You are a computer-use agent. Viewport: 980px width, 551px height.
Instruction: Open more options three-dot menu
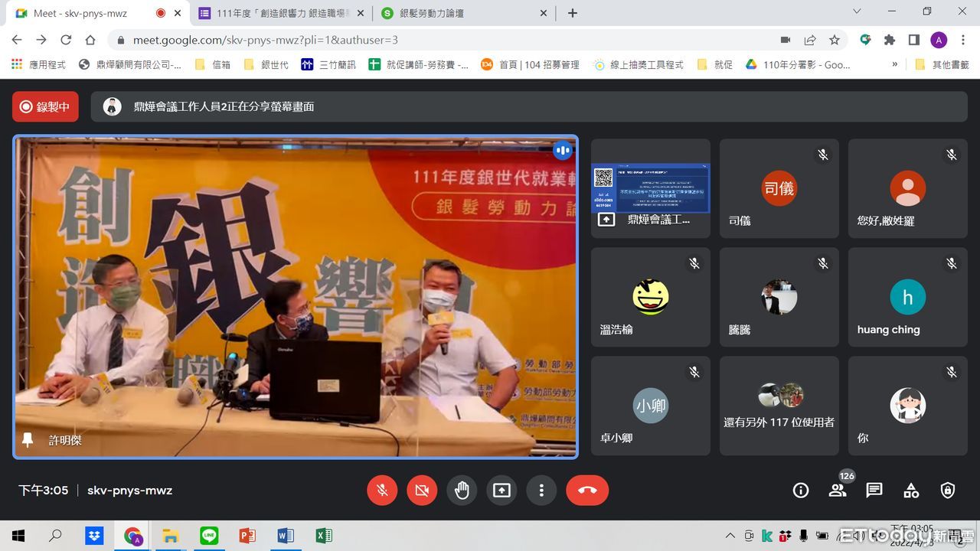click(541, 491)
